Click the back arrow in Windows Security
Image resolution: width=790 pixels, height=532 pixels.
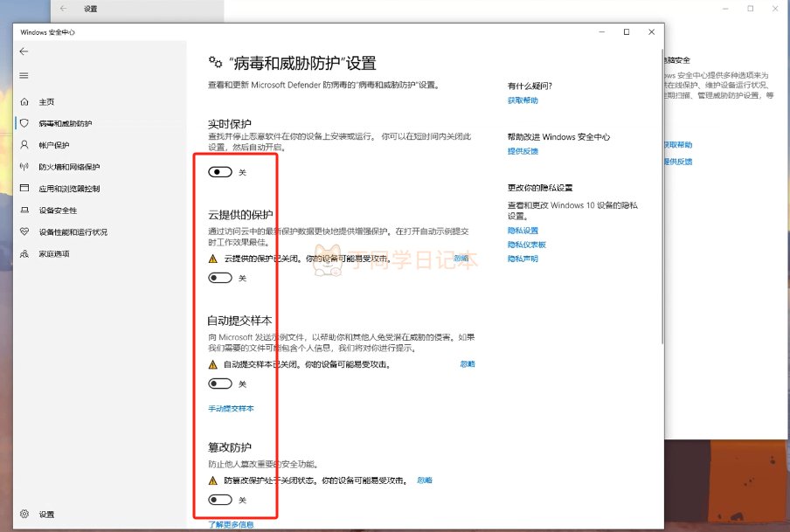point(24,52)
